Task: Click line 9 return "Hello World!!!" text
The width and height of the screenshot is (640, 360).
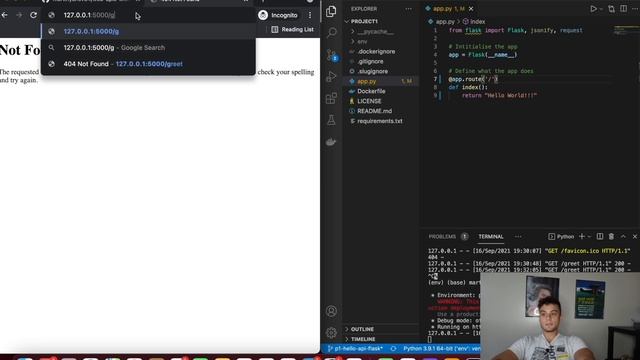Action: pos(499,96)
